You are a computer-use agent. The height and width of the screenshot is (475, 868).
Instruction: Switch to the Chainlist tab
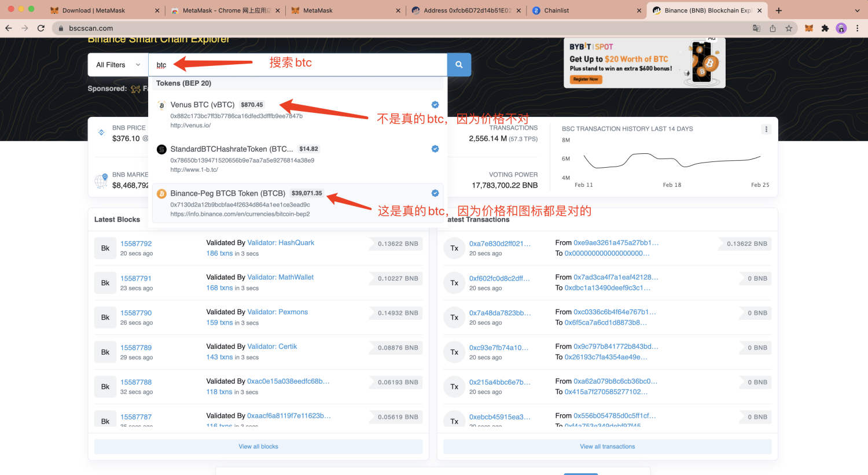pyautogui.click(x=586, y=10)
